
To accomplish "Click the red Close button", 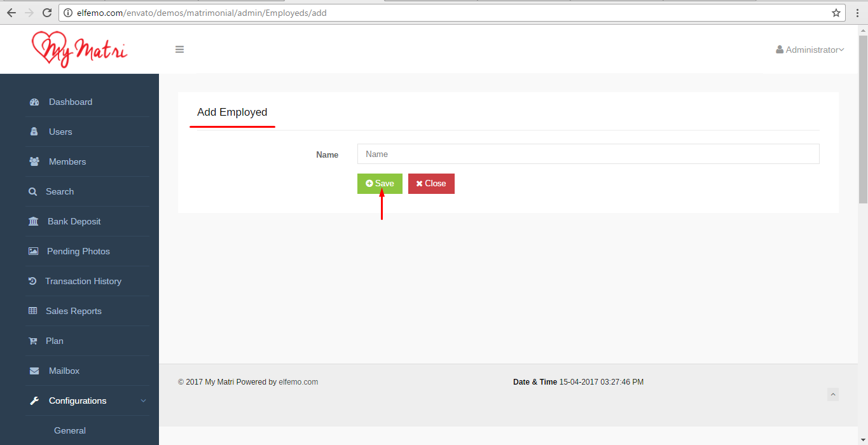I will (x=431, y=183).
